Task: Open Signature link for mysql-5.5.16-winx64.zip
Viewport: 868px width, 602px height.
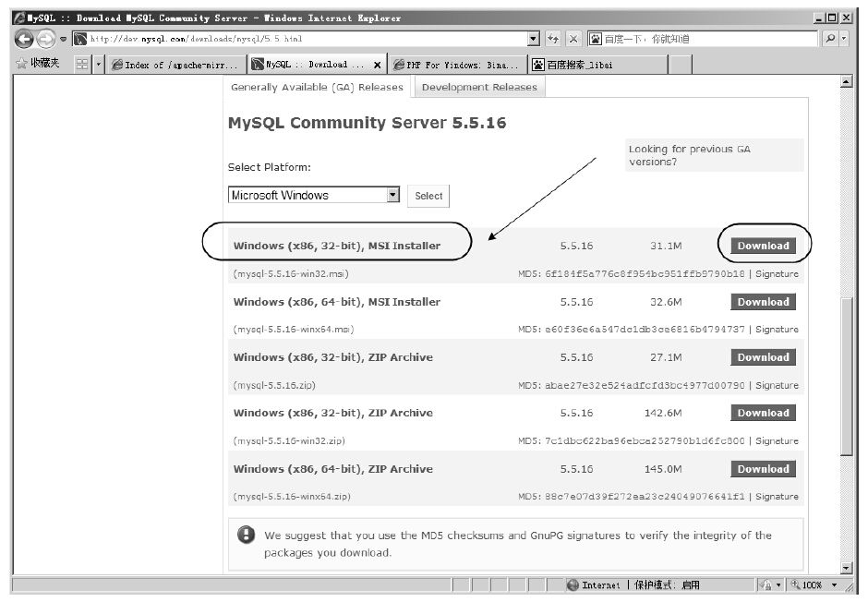Action: pos(777,497)
